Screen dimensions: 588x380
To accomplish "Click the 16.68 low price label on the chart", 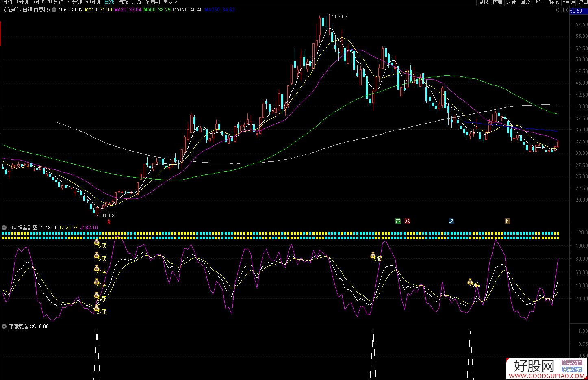I will pyautogui.click(x=108, y=216).
